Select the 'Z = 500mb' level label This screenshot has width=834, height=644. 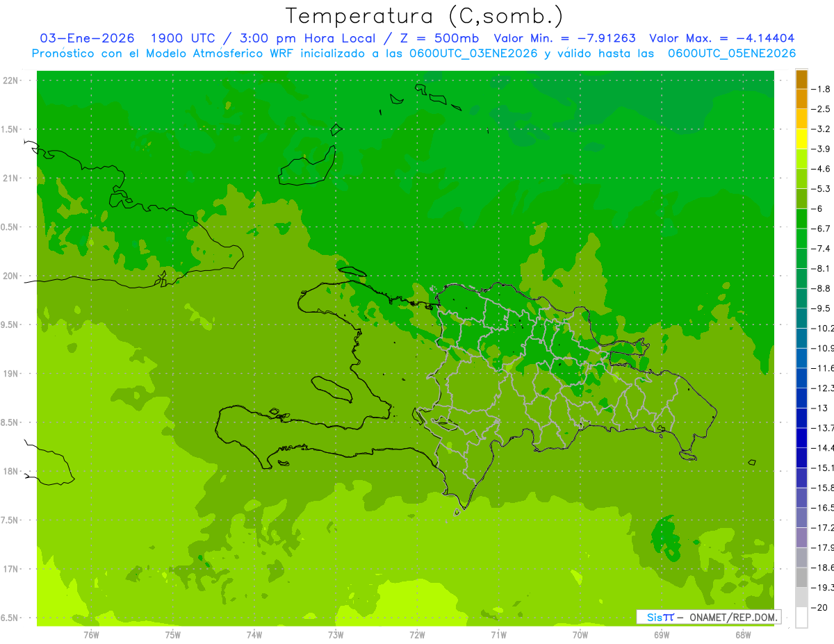[x=440, y=38]
